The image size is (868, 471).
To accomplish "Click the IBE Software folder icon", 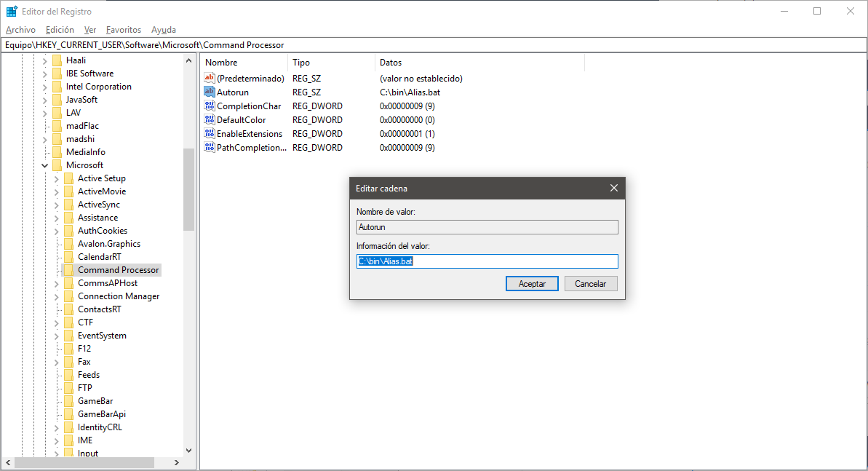I will click(57, 73).
